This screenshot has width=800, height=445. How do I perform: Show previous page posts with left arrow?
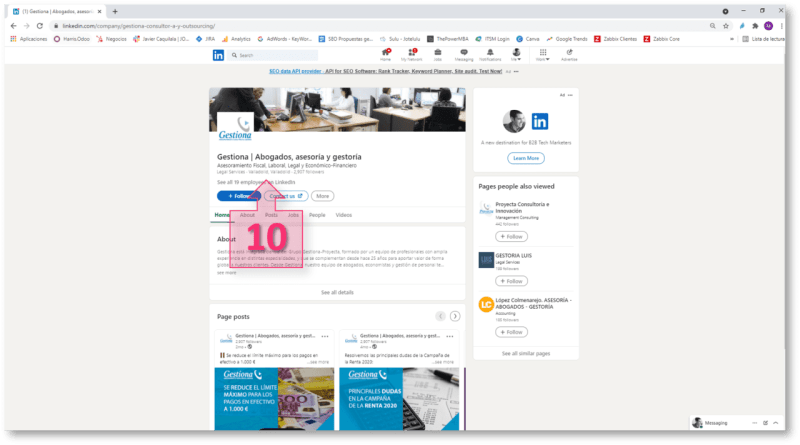(x=441, y=316)
